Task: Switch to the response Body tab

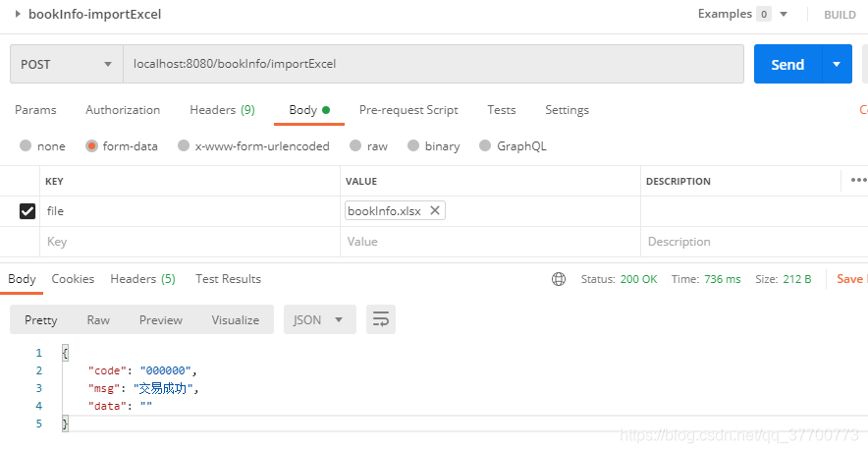Action: (22, 279)
